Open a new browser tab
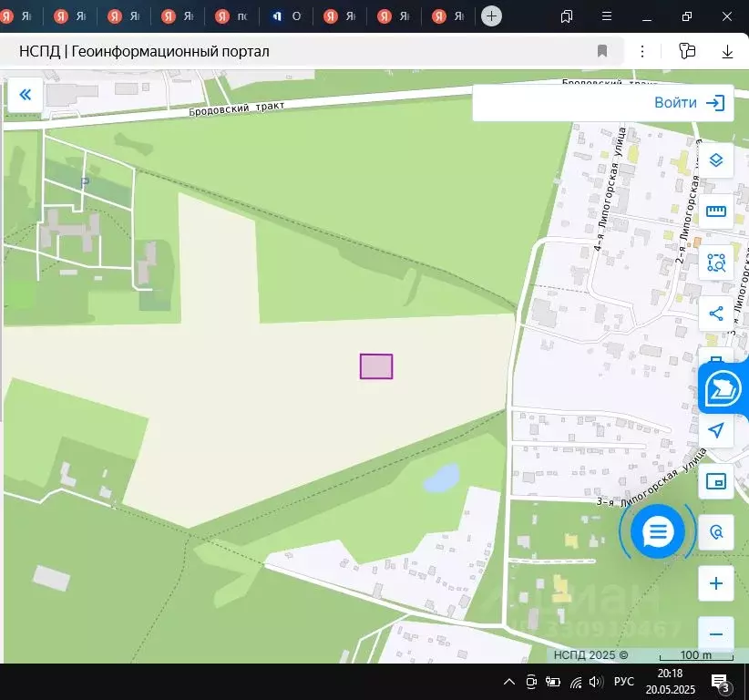The width and height of the screenshot is (749, 700). click(x=491, y=16)
